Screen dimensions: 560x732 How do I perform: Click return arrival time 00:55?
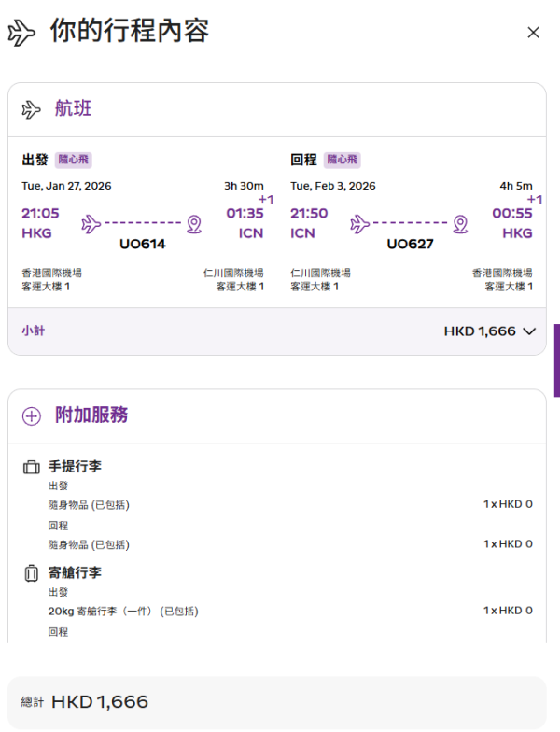pos(512,213)
